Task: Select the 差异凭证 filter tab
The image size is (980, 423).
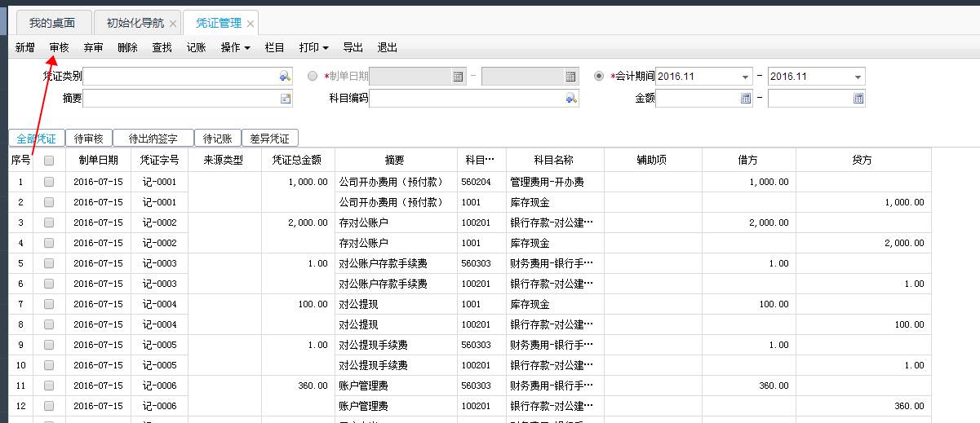Action: click(270, 139)
